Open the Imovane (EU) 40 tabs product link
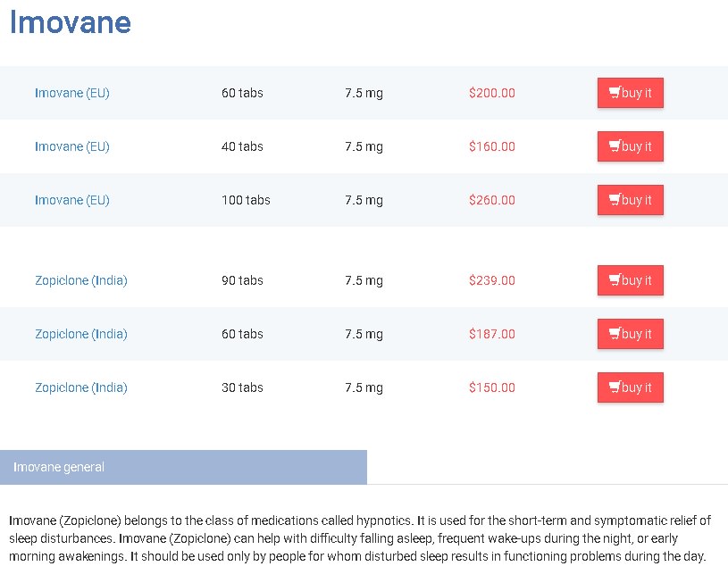 click(72, 146)
